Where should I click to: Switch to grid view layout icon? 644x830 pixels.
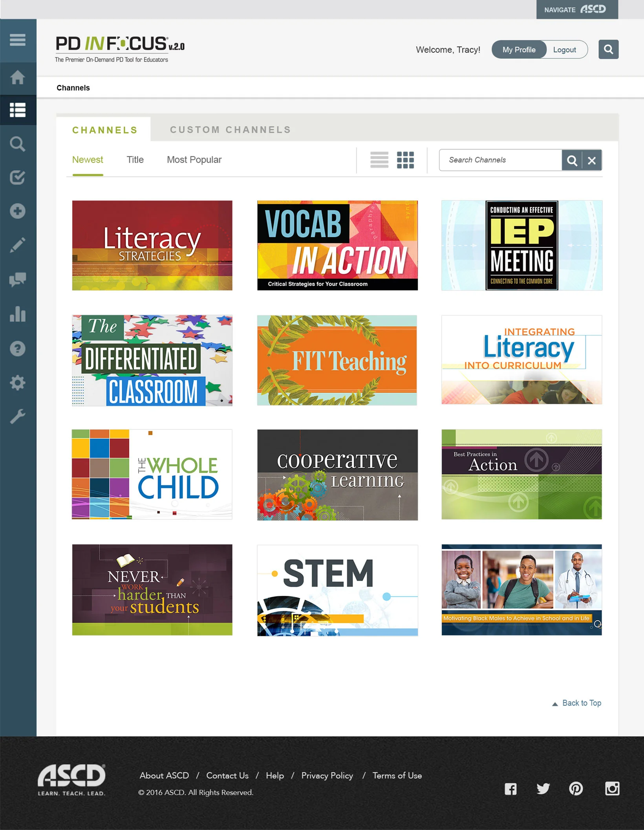[x=405, y=160]
